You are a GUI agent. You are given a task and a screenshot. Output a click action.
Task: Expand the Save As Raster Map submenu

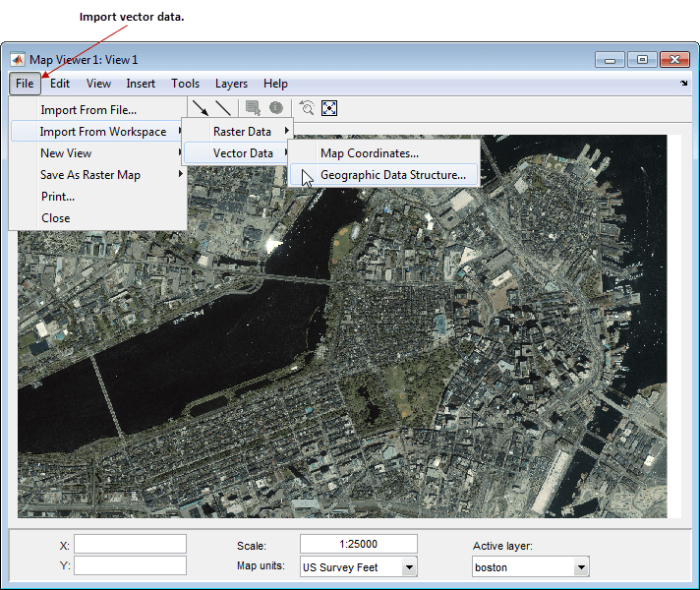(x=90, y=175)
